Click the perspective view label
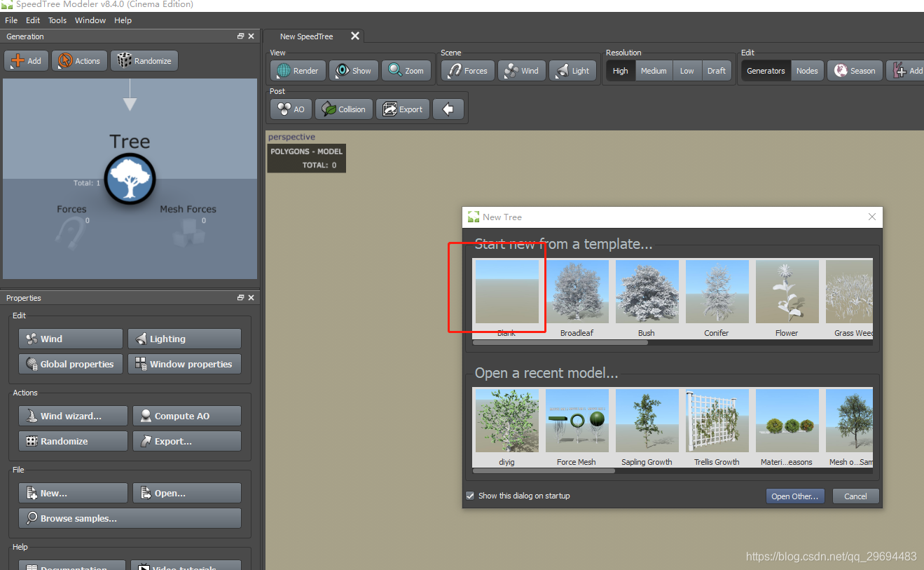This screenshot has height=570, width=924. pyautogui.click(x=291, y=137)
